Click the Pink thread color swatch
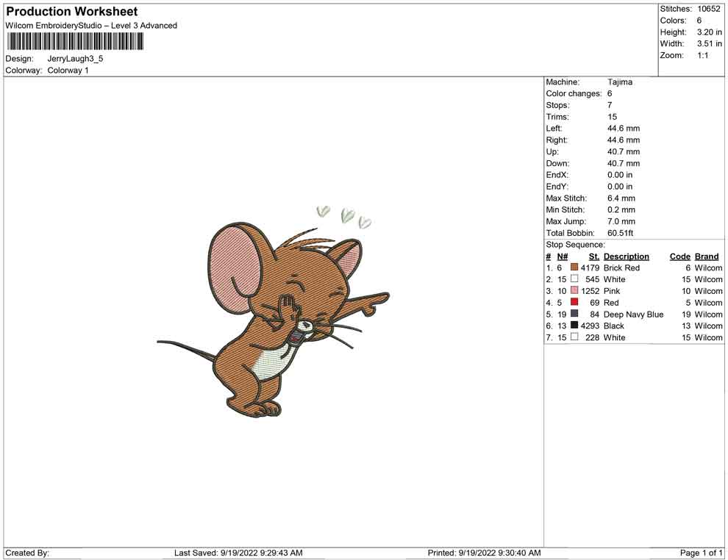728x560 pixels. [x=574, y=290]
